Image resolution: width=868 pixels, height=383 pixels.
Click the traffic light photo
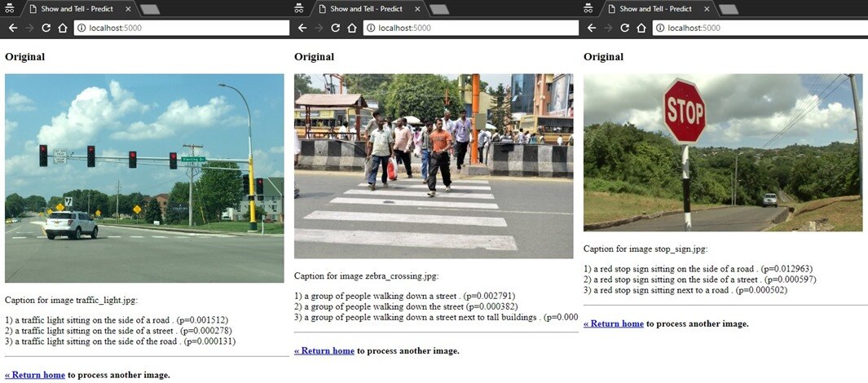click(x=144, y=178)
